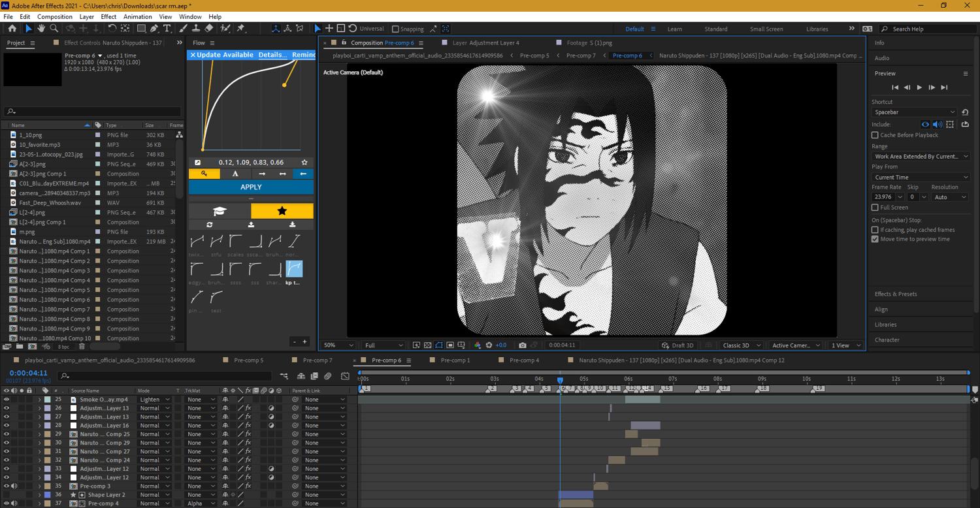The image size is (980, 508).
Task: Select the Zoom tool
Action: 54,29
